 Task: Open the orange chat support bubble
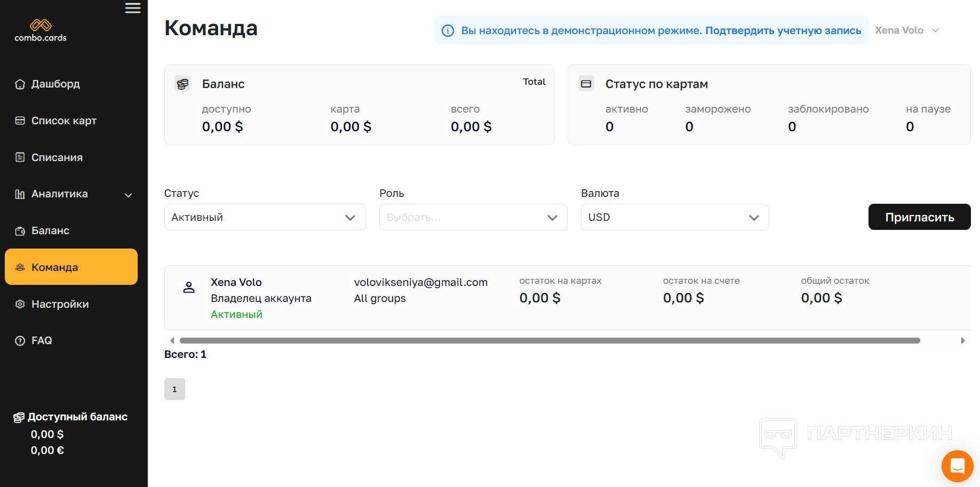tap(957, 466)
